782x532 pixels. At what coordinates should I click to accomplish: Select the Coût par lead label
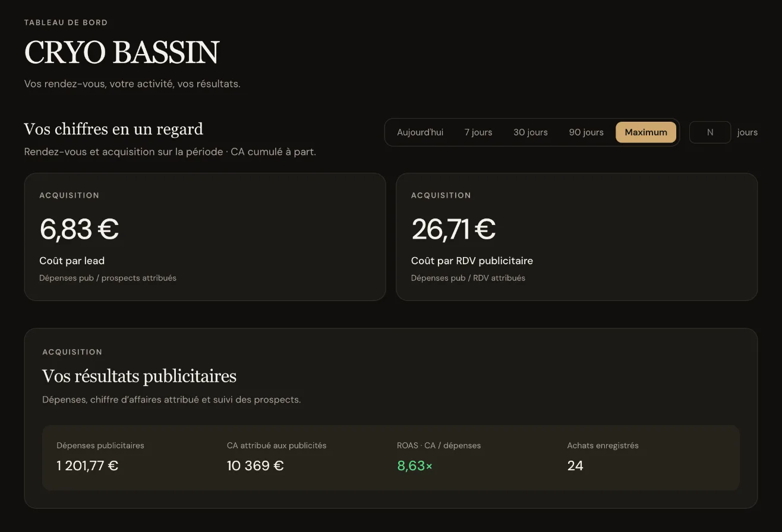coord(72,261)
